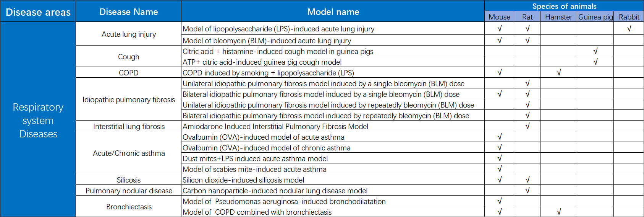Click the Mouse checkmark for scabies mite-induced asthma
Viewport: 644px width, 217px height.
[x=499, y=169]
